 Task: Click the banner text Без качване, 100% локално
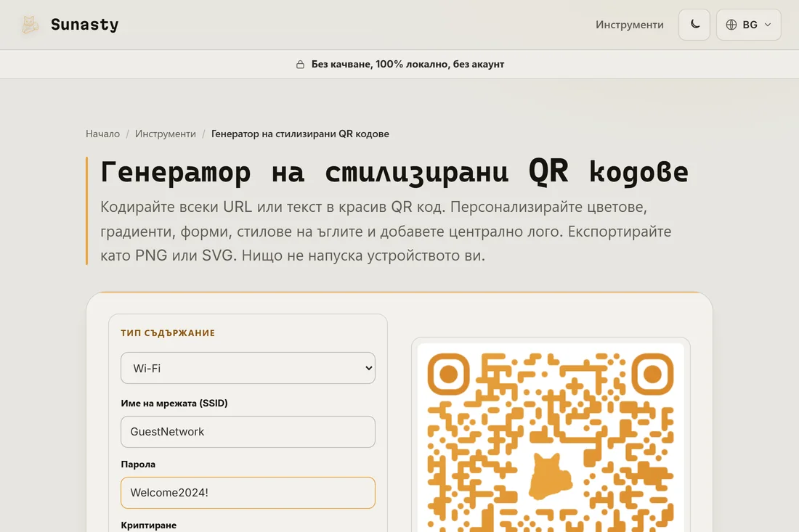(x=379, y=64)
